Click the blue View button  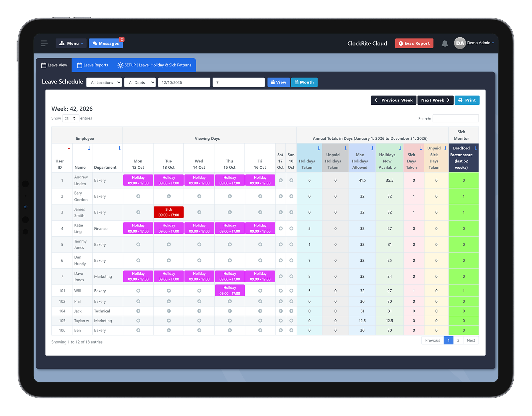[x=279, y=82]
